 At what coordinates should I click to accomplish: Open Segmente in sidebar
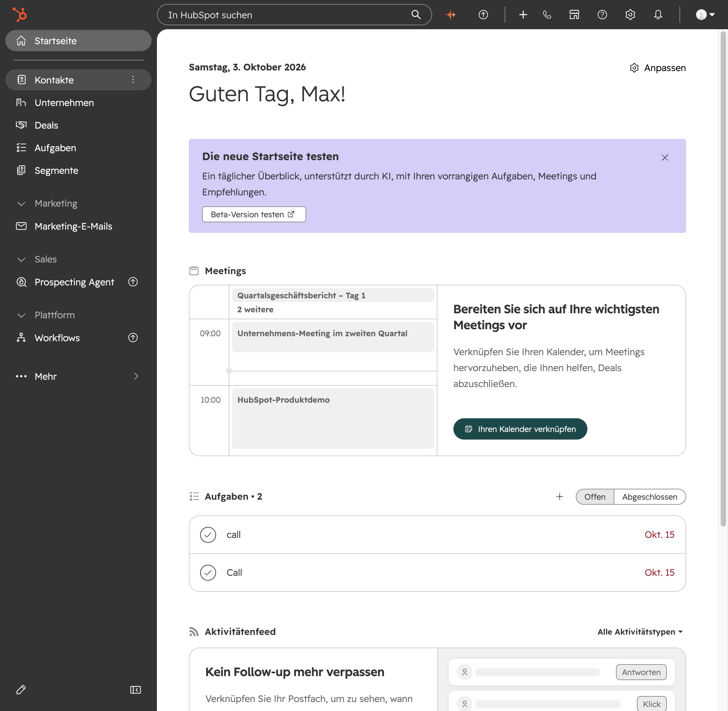pos(78,170)
